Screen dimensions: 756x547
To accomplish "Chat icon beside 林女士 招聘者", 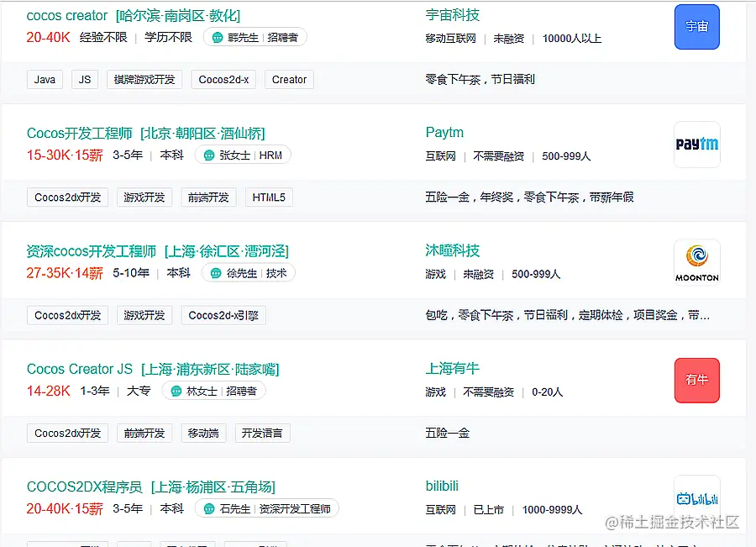I will point(176,392).
